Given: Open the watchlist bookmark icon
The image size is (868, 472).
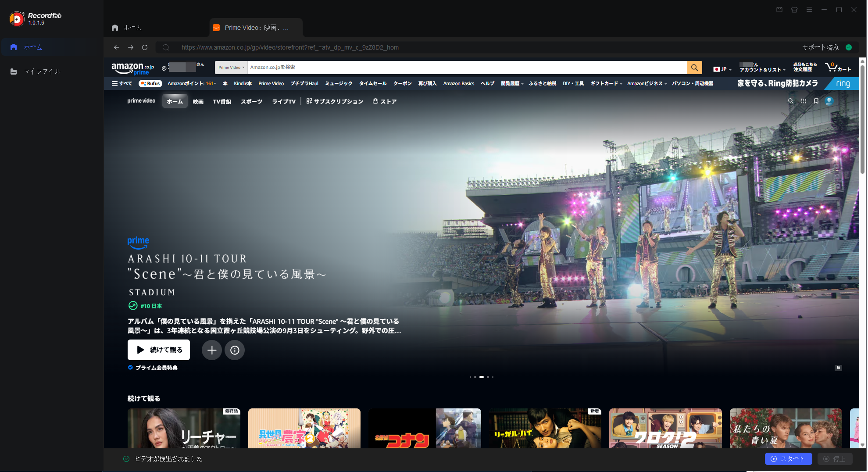Looking at the screenshot, I should tap(816, 101).
